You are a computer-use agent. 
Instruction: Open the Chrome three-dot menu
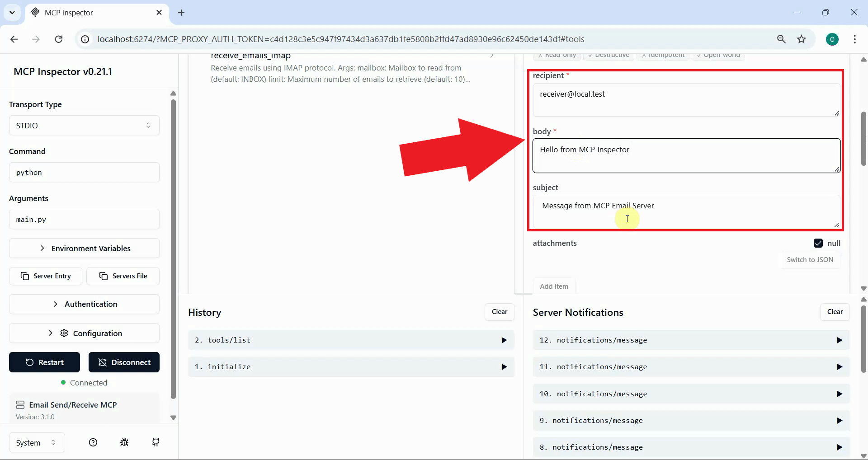pyautogui.click(x=854, y=39)
